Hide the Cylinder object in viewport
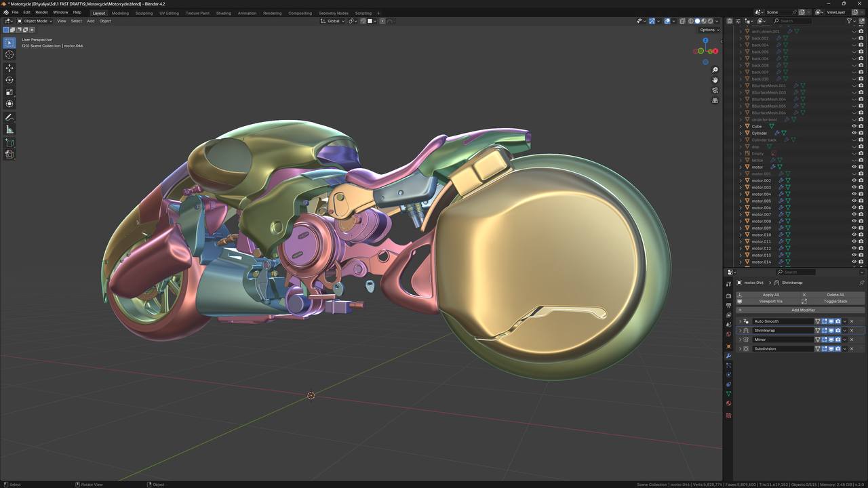The image size is (868, 488). pos(854,133)
